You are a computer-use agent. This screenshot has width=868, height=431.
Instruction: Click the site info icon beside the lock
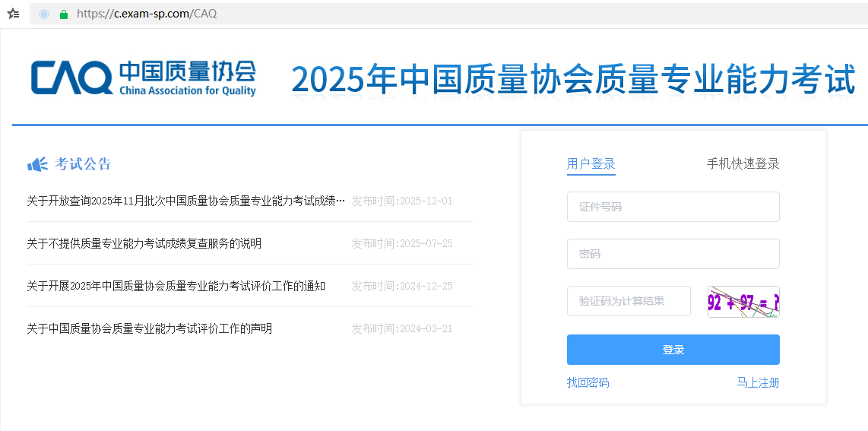coord(44,14)
